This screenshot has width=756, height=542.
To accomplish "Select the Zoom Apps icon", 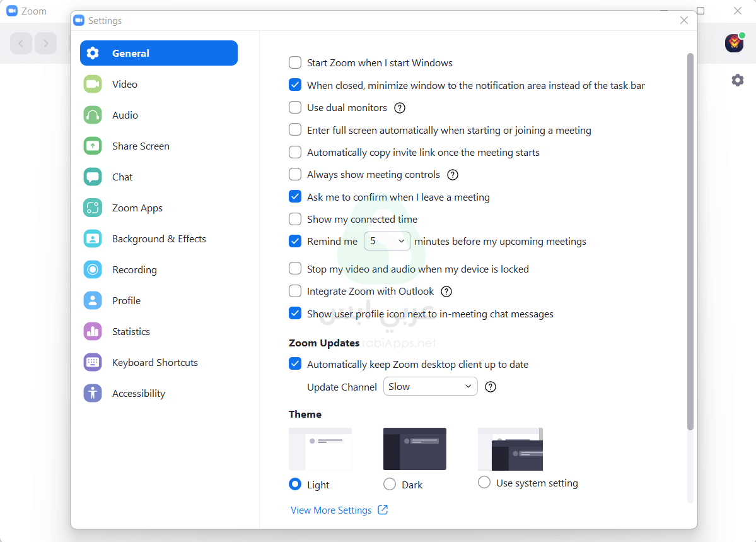I will 93,208.
